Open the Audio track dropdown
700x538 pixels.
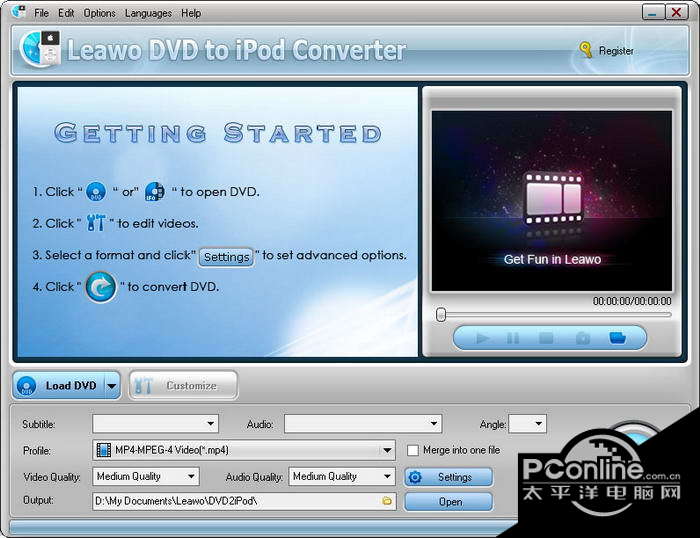click(x=363, y=424)
